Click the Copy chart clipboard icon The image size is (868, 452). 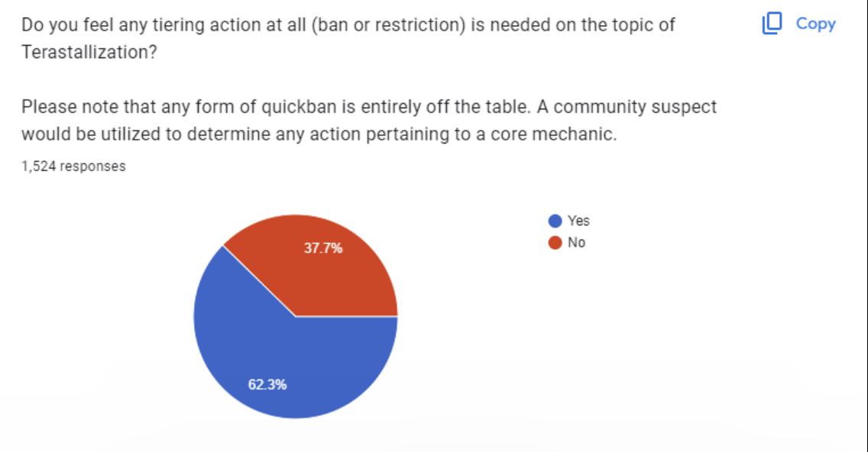pos(772,24)
